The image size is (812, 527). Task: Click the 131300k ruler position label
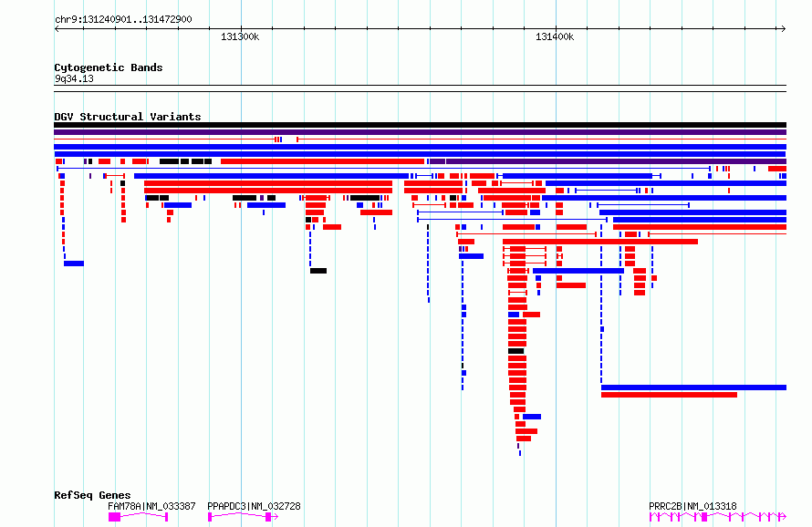240,36
